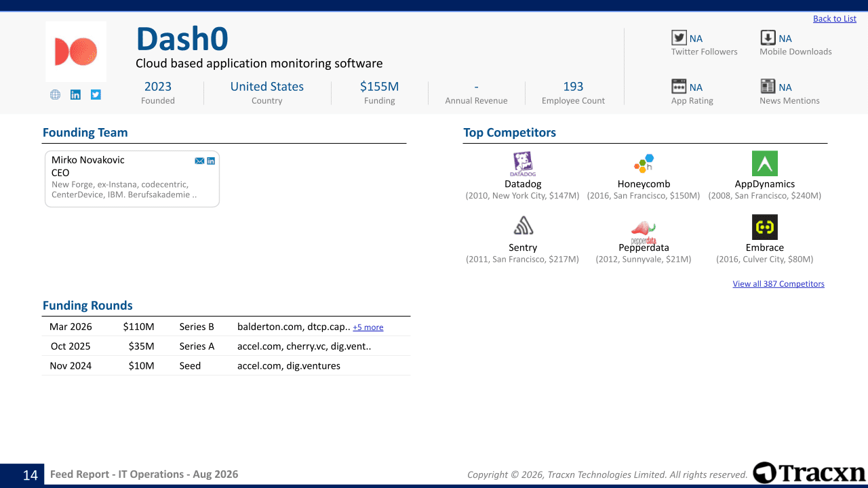Select the Embrace competitor name
Screen dimensions: 868x488
[765, 247]
